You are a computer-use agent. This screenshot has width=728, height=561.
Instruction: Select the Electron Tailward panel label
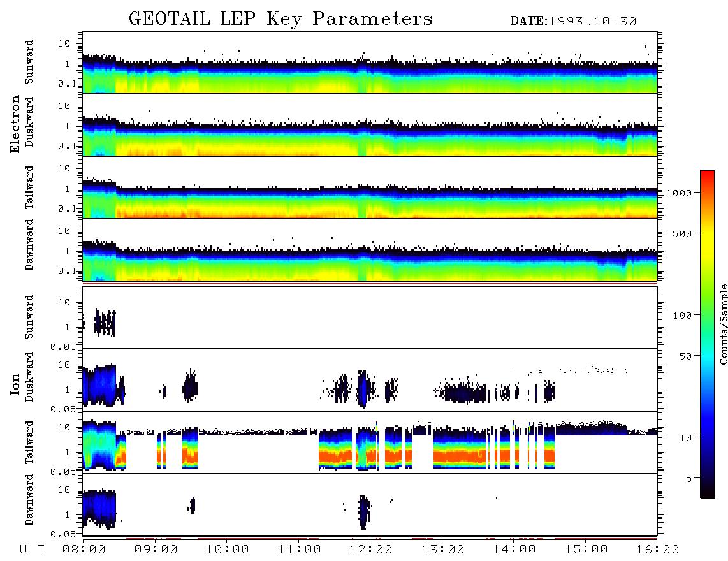(x=29, y=187)
